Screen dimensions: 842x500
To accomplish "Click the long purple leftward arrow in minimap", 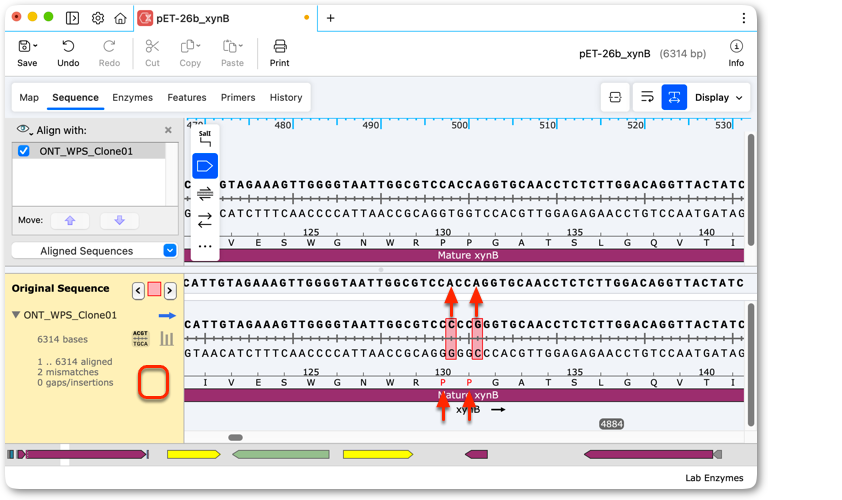I will [649, 454].
